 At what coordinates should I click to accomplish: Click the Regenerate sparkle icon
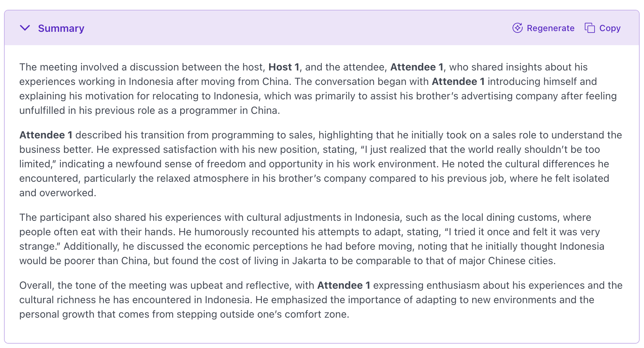point(518,28)
